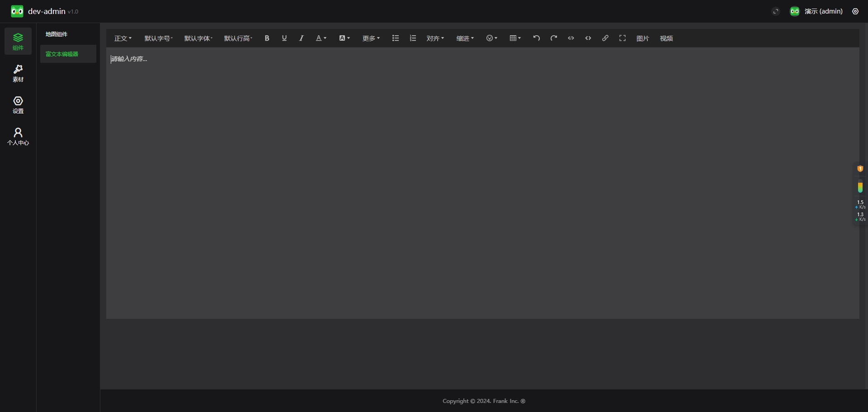The image size is (868, 412).
Task: Open the 默认字体 font family dropdown
Action: tap(198, 38)
